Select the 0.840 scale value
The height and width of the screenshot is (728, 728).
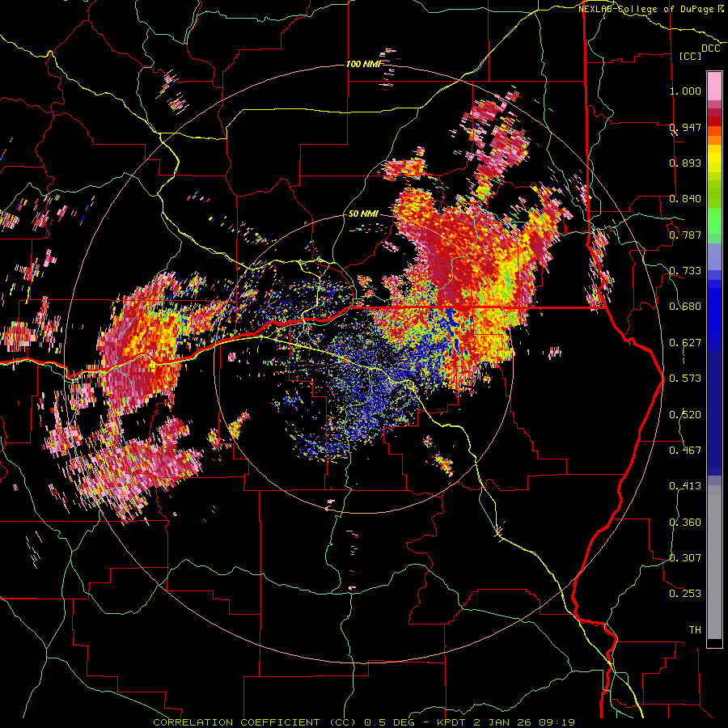tap(685, 199)
